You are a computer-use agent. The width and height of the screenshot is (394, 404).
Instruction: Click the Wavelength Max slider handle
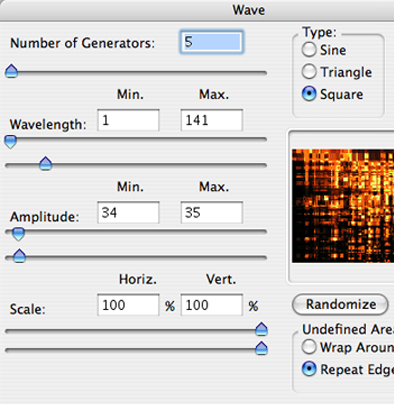click(x=45, y=163)
